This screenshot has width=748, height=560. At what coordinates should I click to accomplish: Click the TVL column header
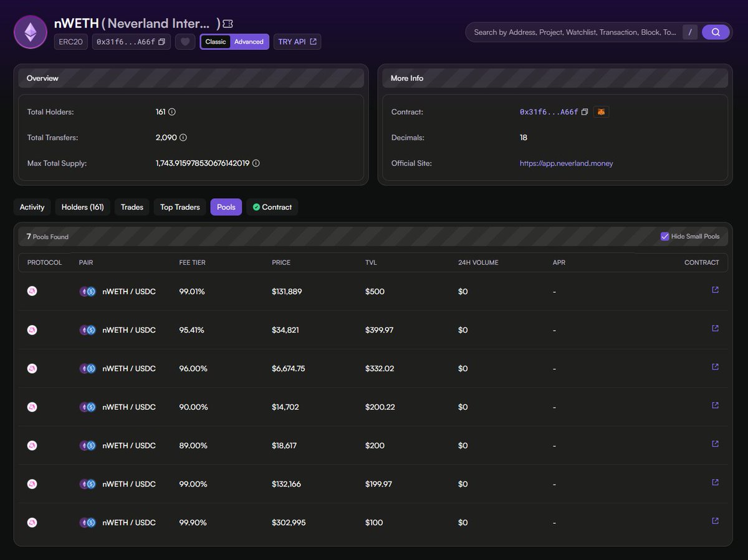tap(371, 262)
